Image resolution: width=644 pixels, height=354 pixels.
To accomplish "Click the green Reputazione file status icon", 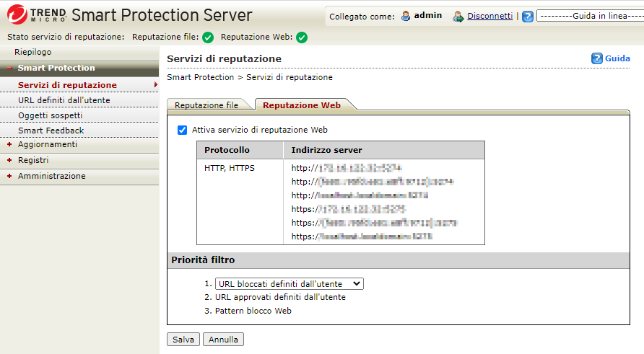I will point(208,37).
